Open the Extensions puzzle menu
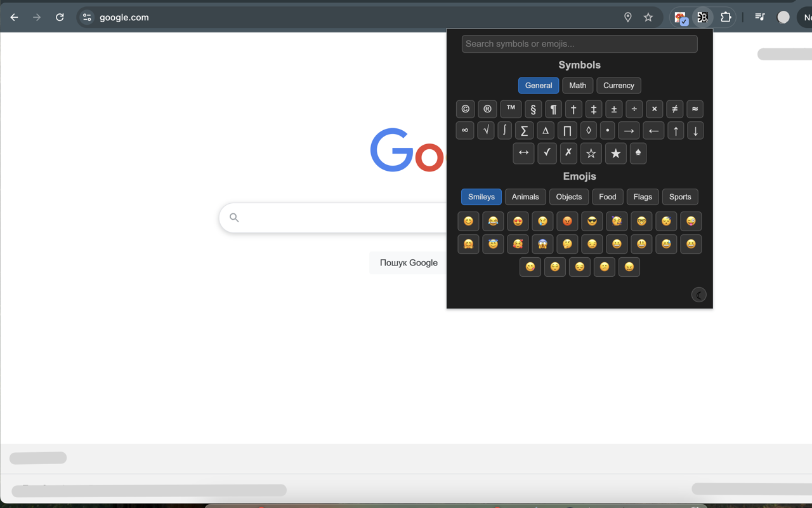Image resolution: width=812 pixels, height=508 pixels. coord(726,17)
